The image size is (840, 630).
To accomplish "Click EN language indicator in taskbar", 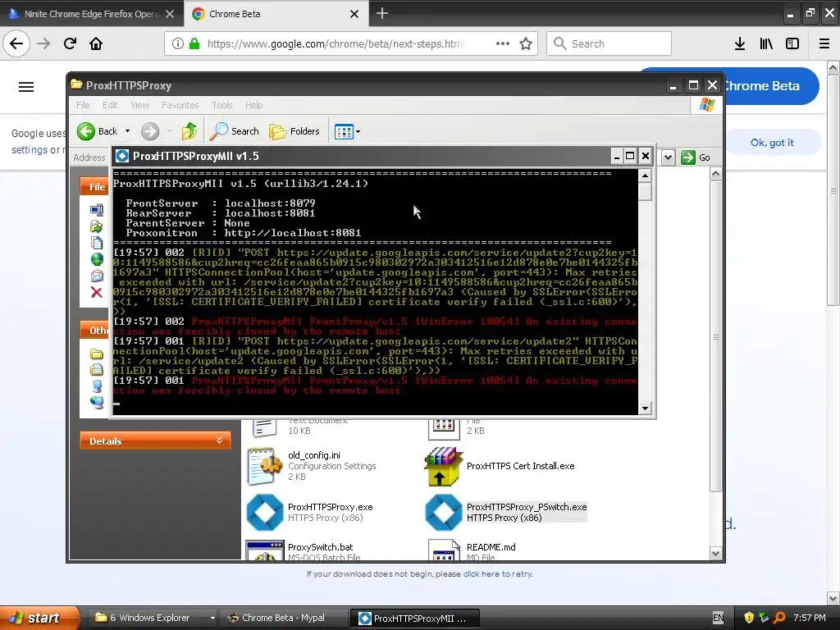I will (x=719, y=618).
